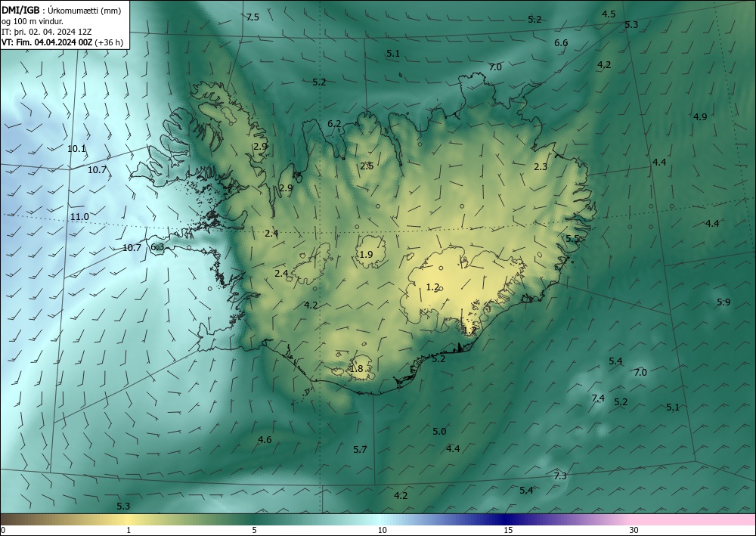Click the title line 'DMI/IGB : Úrkomumætti (mm)'
Image resolution: width=756 pixels, height=536 pixels.
tap(61, 10)
